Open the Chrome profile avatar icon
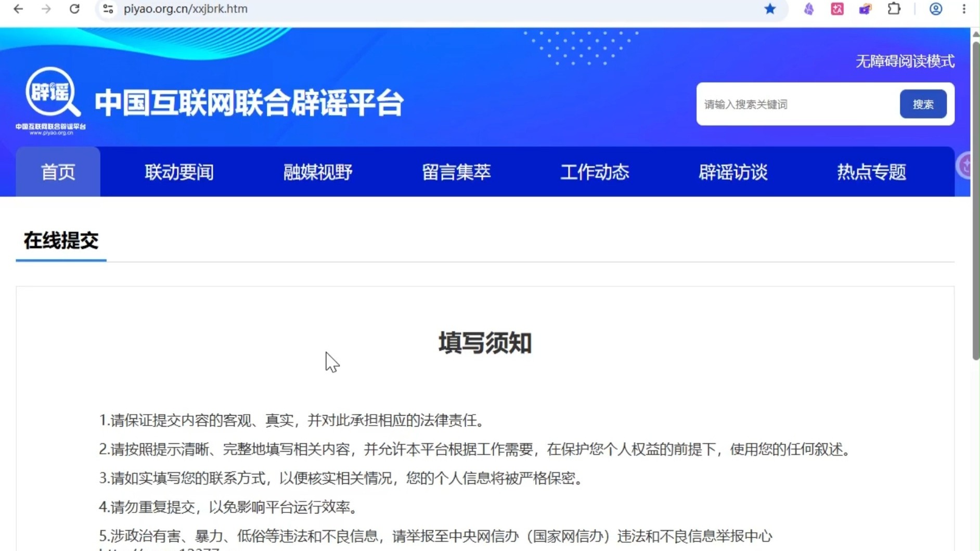 pos(935,9)
